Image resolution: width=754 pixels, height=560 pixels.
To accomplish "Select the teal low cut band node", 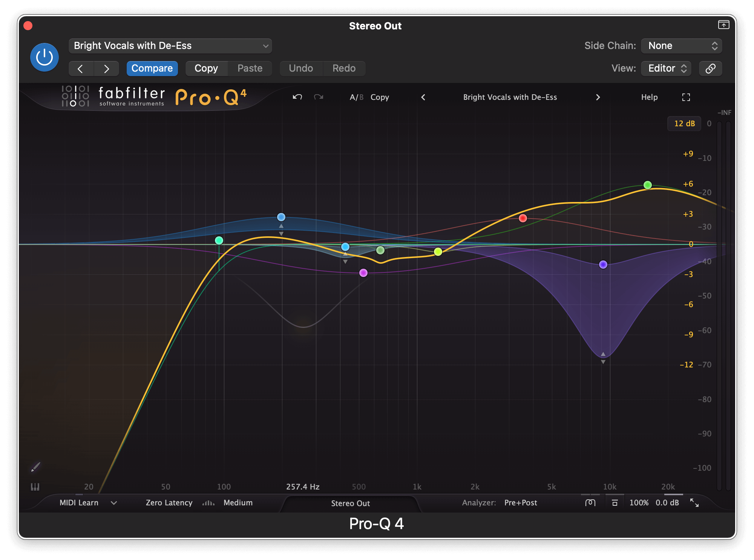I will click(x=219, y=240).
